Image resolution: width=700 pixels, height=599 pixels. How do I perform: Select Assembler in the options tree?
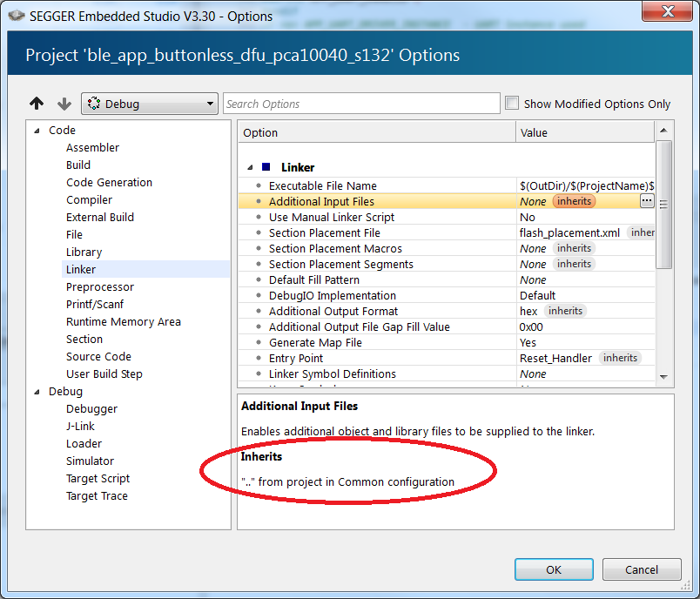92,148
